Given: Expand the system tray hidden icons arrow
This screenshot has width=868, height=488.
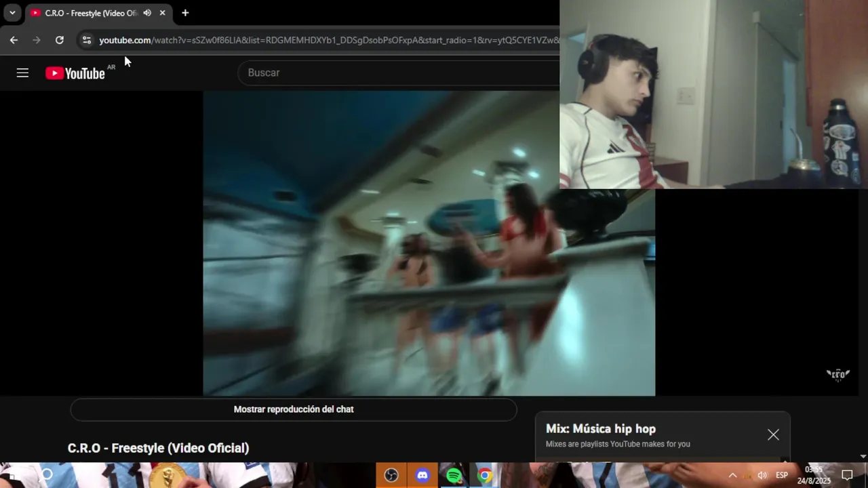Looking at the screenshot, I should point(732,475).
